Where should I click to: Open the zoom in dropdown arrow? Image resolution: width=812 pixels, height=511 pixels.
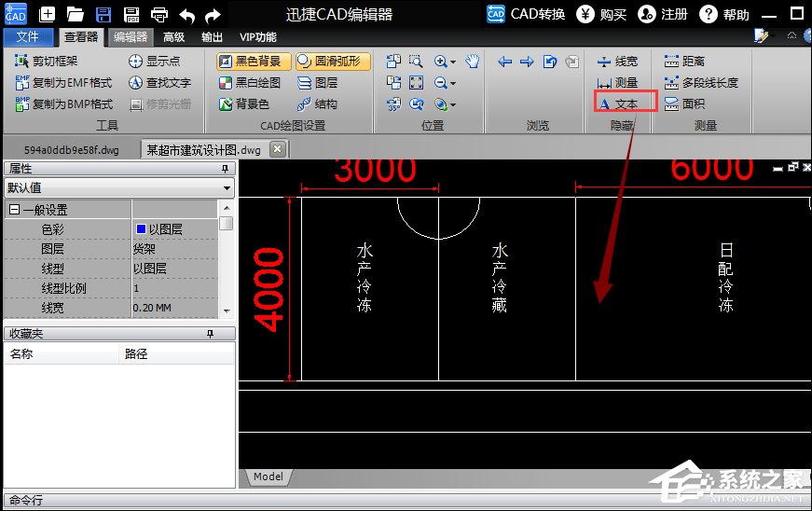(453, 62)
